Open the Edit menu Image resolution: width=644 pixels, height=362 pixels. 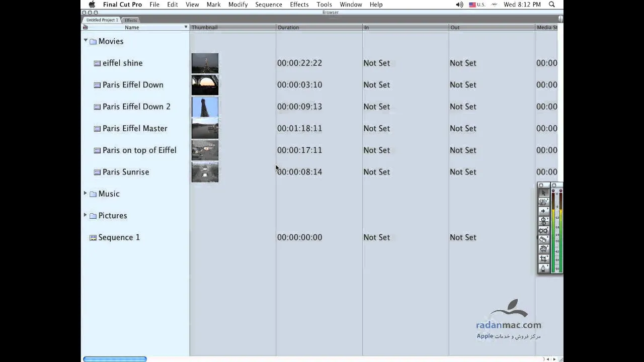tap(173, 5)
